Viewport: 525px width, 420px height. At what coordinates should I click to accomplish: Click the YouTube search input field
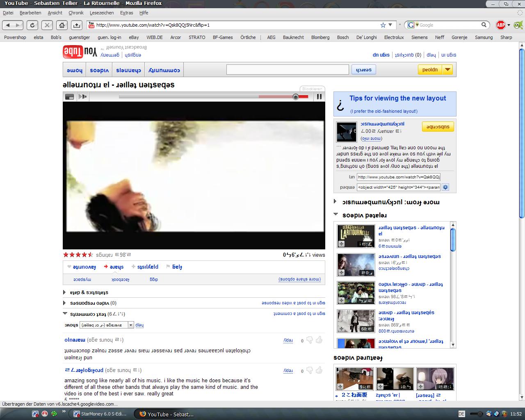(288, 70)
